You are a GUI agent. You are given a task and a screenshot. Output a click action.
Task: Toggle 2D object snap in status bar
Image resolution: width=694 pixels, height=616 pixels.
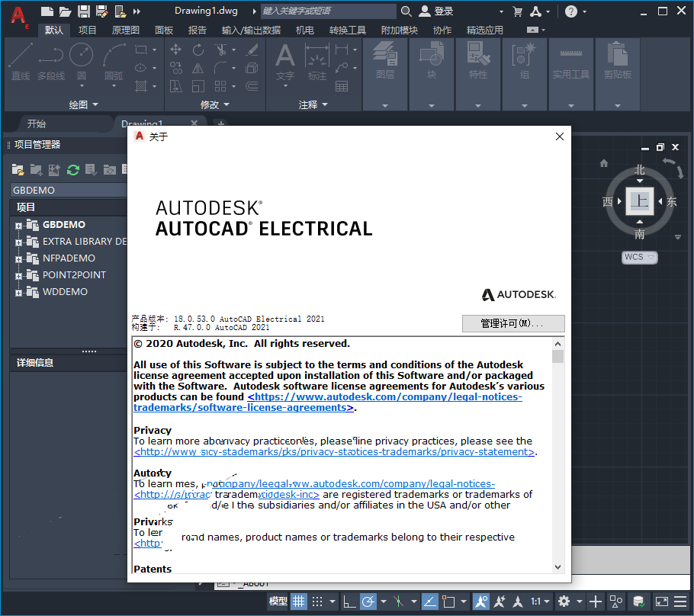(448, 602)
